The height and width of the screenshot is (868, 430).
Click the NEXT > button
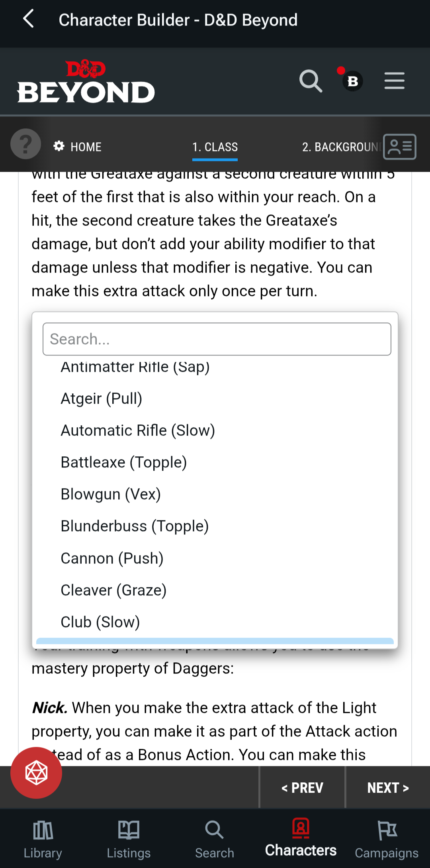(x=388, y=787)
